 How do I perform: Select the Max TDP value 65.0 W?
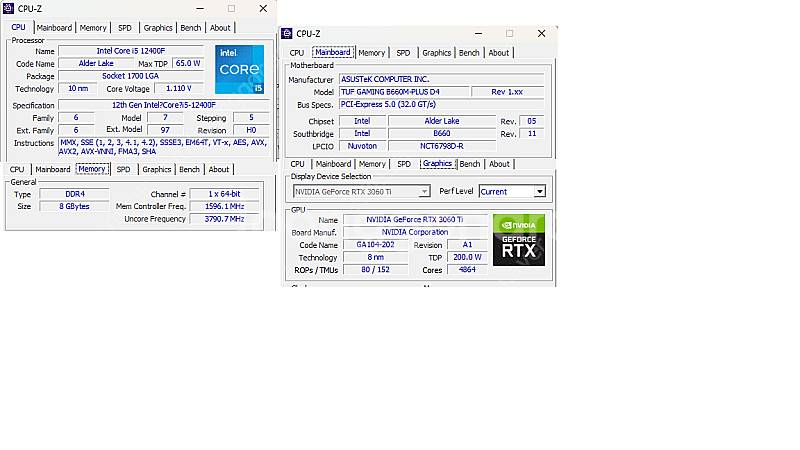pos(188,63)
